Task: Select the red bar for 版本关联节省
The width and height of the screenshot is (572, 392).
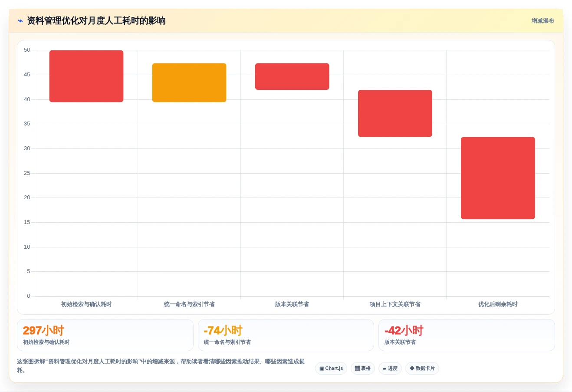Action: click(292, 76)
